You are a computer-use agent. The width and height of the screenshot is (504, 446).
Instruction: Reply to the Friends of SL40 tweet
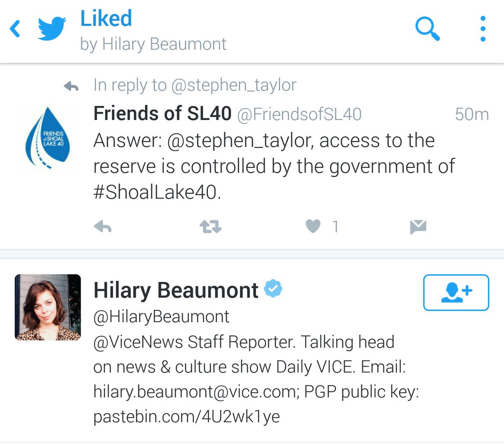coord(103,227)
